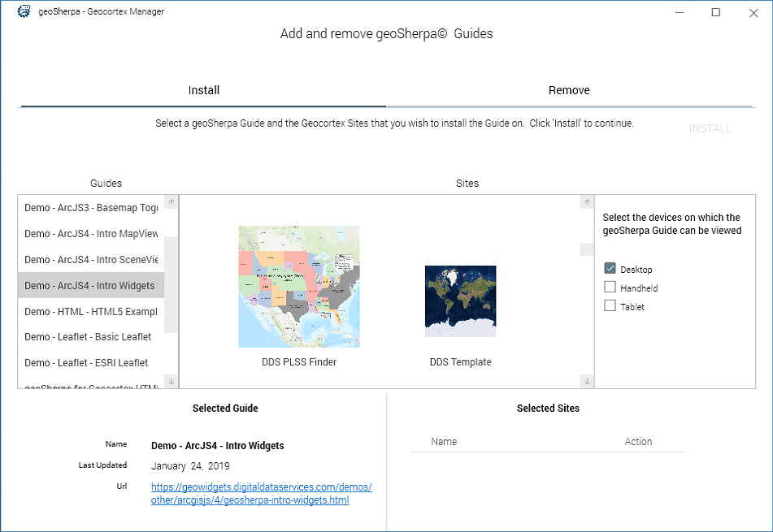The image size is (773, 532).
Task: Switch to the Install tab
Action: [203, 90]
